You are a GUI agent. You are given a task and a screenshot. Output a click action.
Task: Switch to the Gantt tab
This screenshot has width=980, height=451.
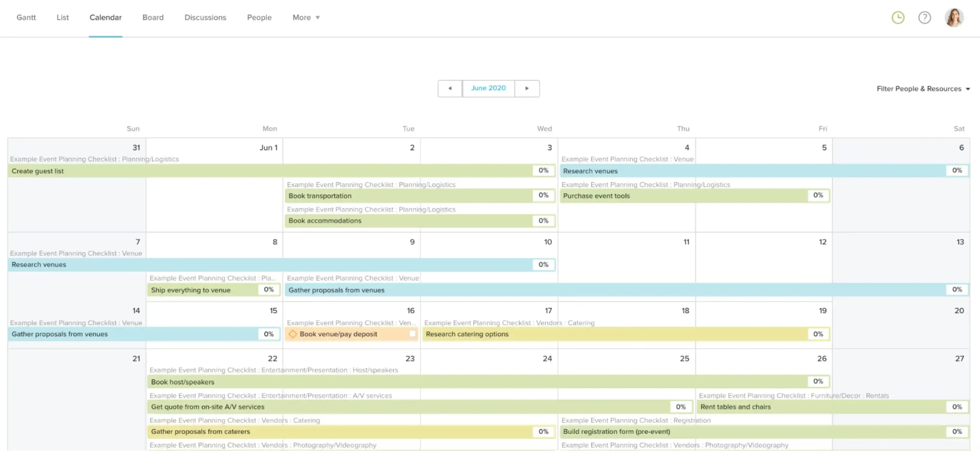click(x=26, y=17)
